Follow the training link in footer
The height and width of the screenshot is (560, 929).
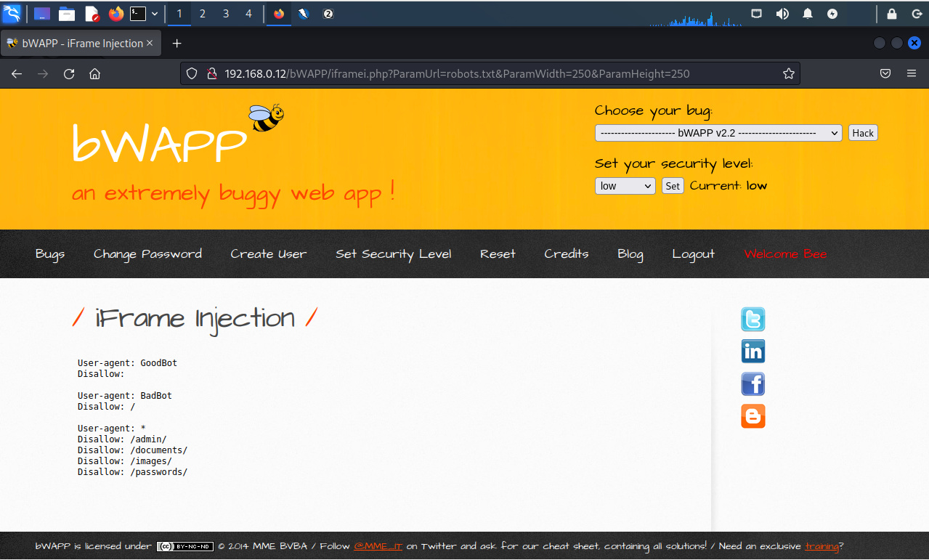[822, 546]
